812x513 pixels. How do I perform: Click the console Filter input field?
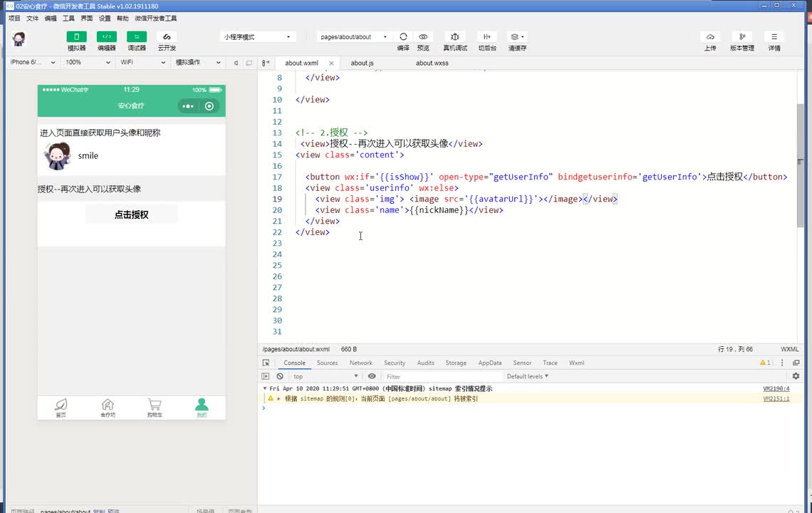442,376
